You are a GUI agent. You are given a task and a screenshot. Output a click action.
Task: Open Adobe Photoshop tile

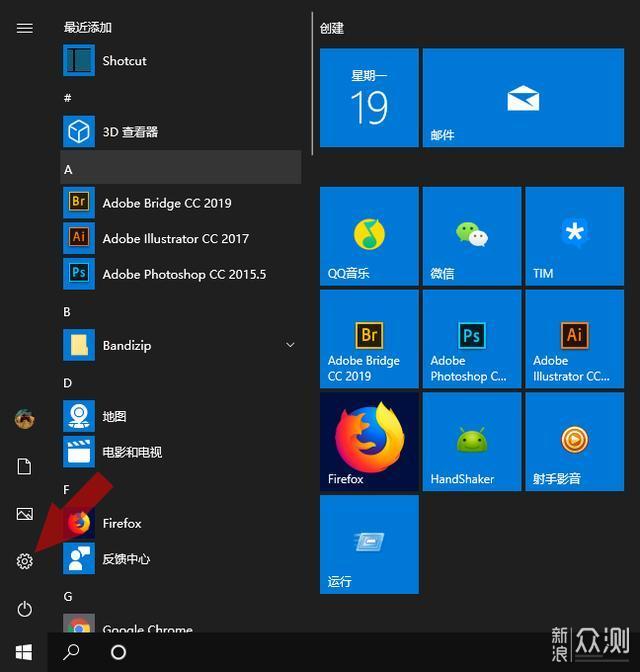click(x=472, y=339)
